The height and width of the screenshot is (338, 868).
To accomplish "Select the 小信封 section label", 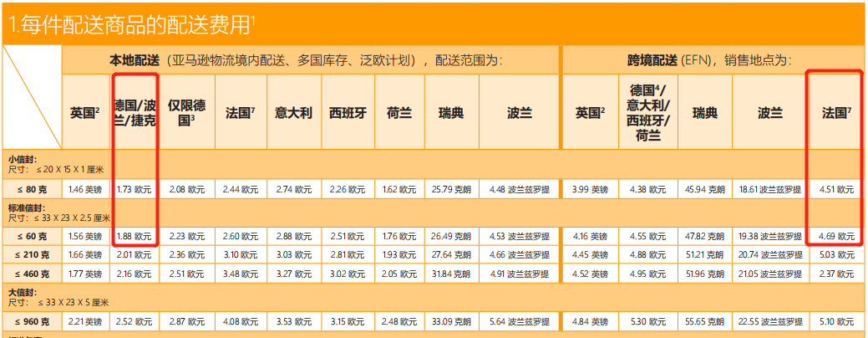I will (22, 158).
